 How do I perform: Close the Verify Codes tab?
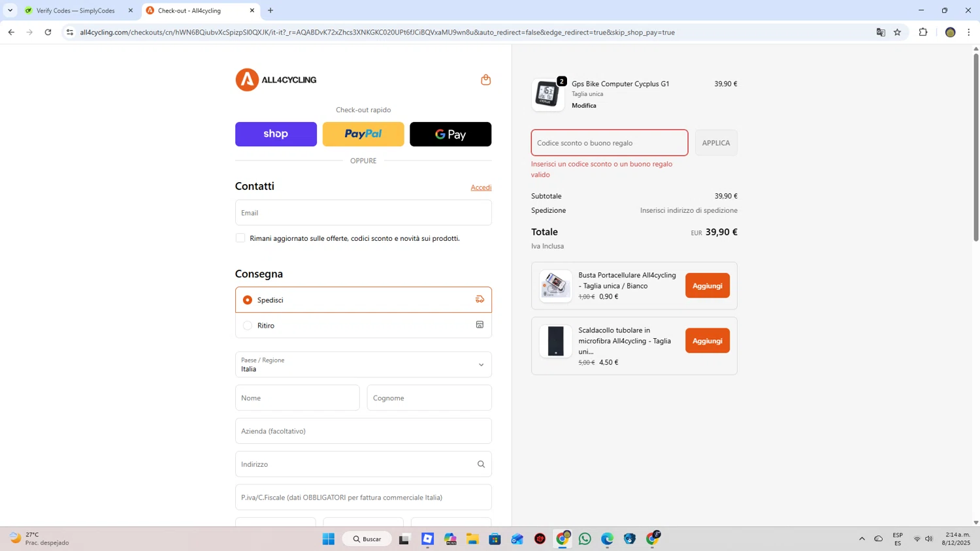(x=131, y=10)
